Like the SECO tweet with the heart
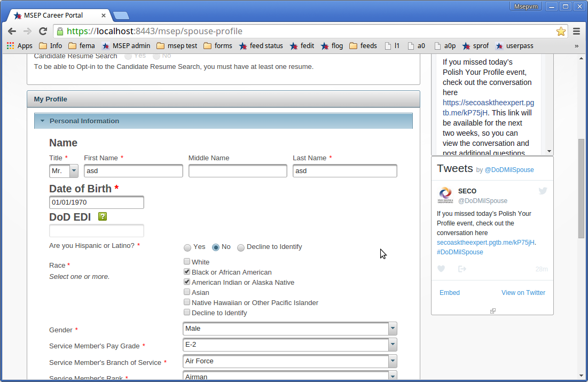 [441, 269]
